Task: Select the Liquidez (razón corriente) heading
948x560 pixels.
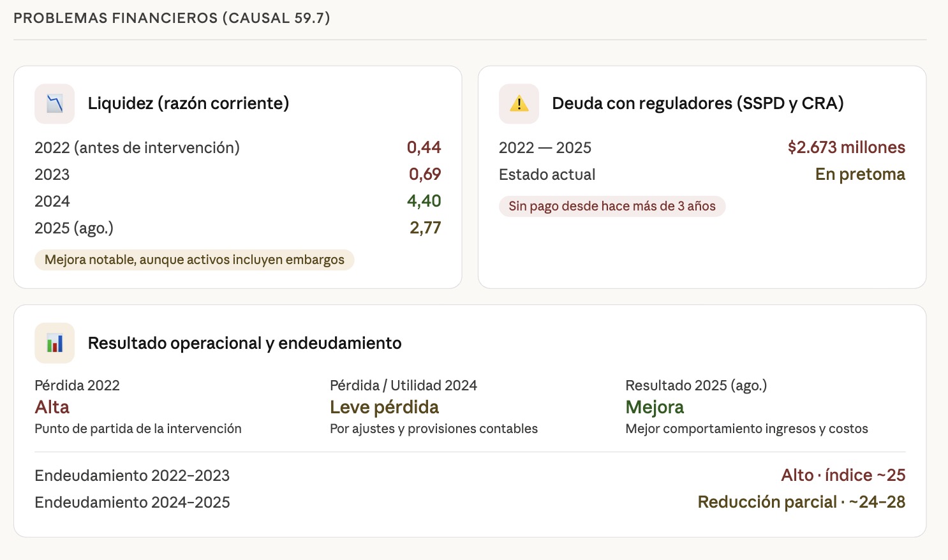Action: pyautogui.click(x=188, y=103)
